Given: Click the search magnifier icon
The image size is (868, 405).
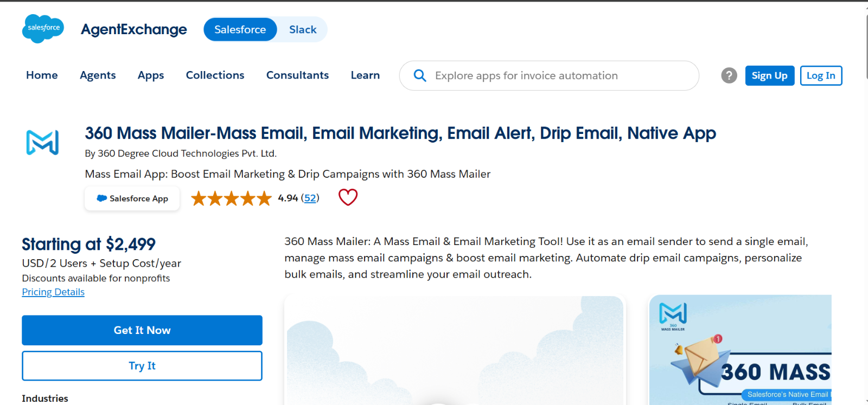Looking at the screenshot, I should coord(420,75).
